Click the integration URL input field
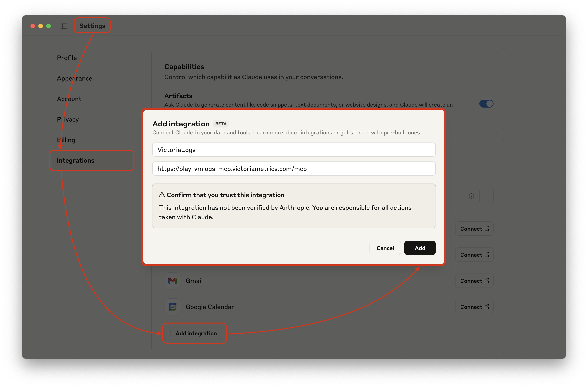Screen dimensions: 588x388 [294, 169]
